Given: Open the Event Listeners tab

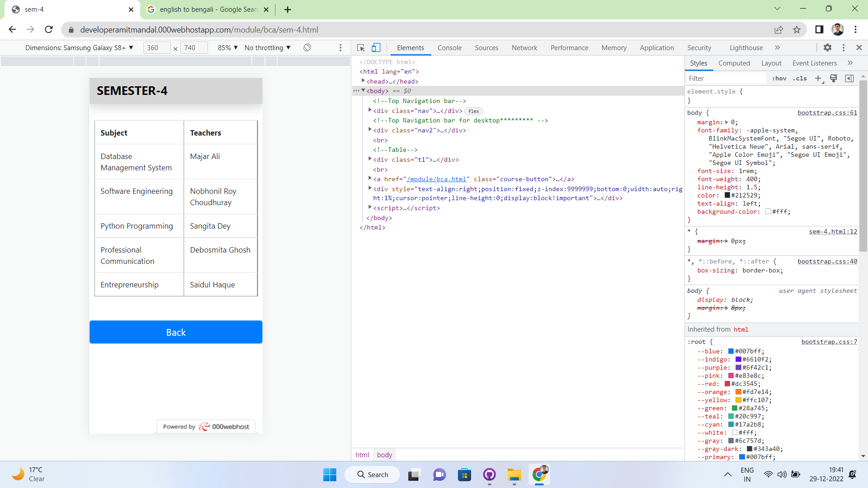Looking at the screenshot, I should (x=814, y=63).
